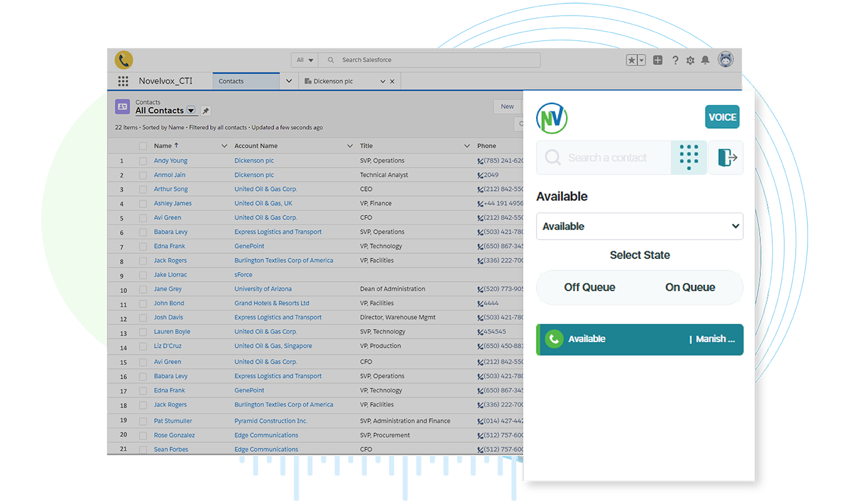Open the favorites star icon
Viewport: 849px width, 504px height.
pos(631,60)
